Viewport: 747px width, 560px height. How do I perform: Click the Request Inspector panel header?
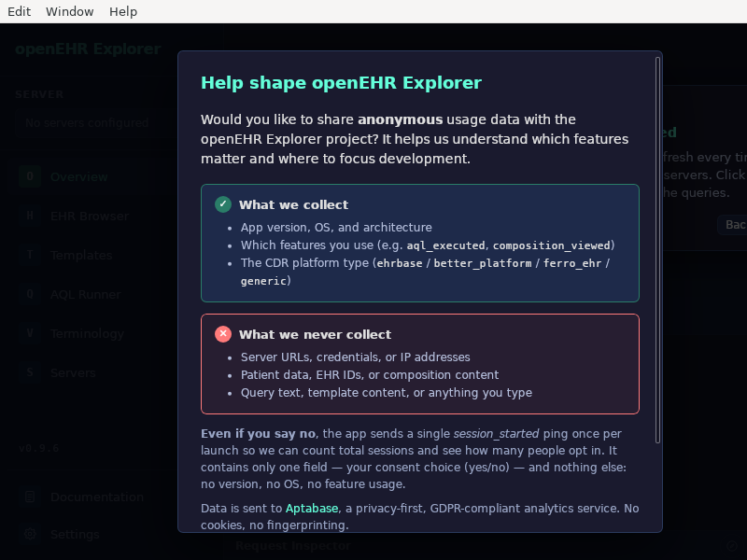pyautogui.click(x=293, y=546)
